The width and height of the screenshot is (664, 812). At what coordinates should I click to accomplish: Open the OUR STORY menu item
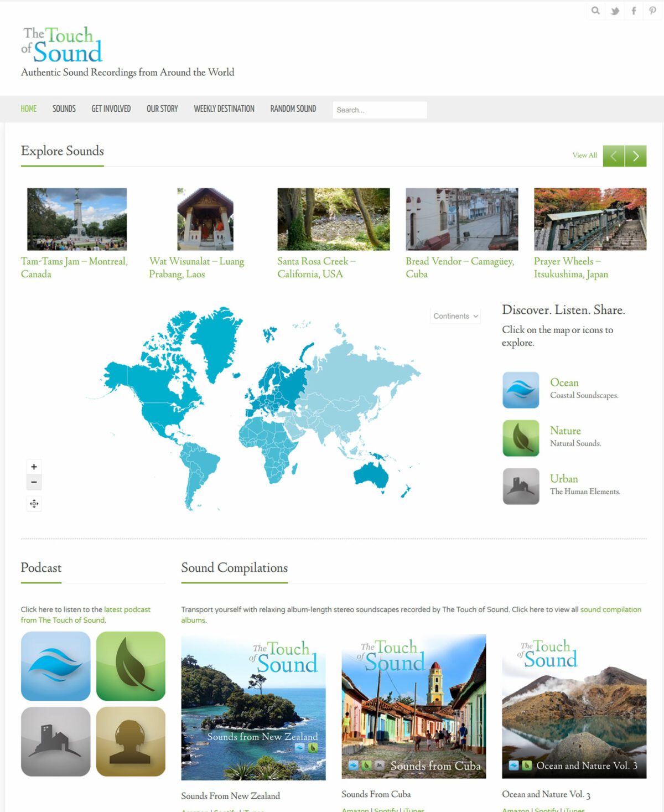point(162,109)
